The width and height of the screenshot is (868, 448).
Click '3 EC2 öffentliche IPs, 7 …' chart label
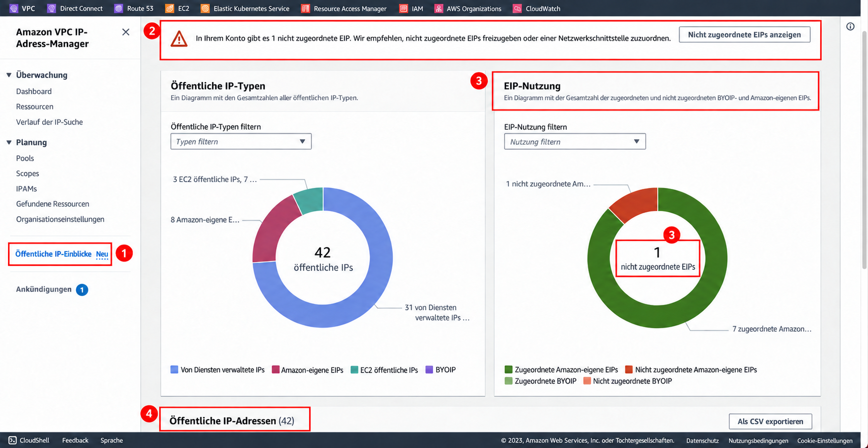pos(215,179)
